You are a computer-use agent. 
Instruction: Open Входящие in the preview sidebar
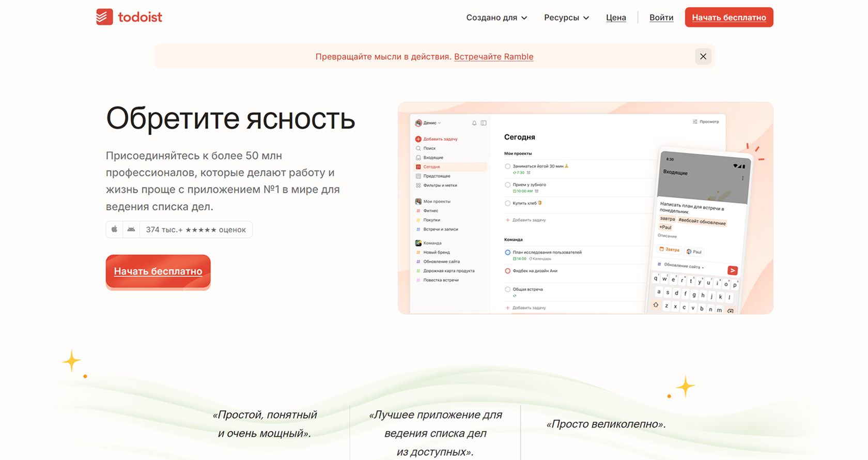point(429,158)
